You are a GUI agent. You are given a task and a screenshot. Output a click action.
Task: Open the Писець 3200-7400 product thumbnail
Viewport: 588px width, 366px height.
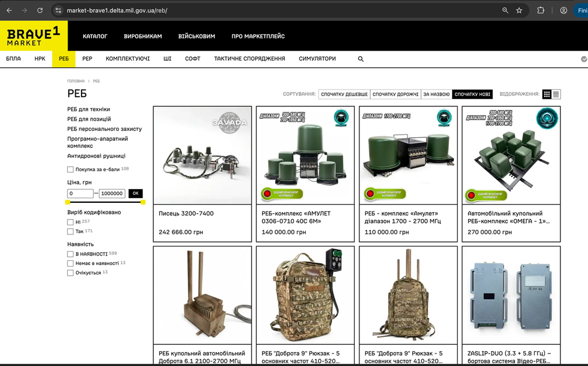(x=203, y=155)
